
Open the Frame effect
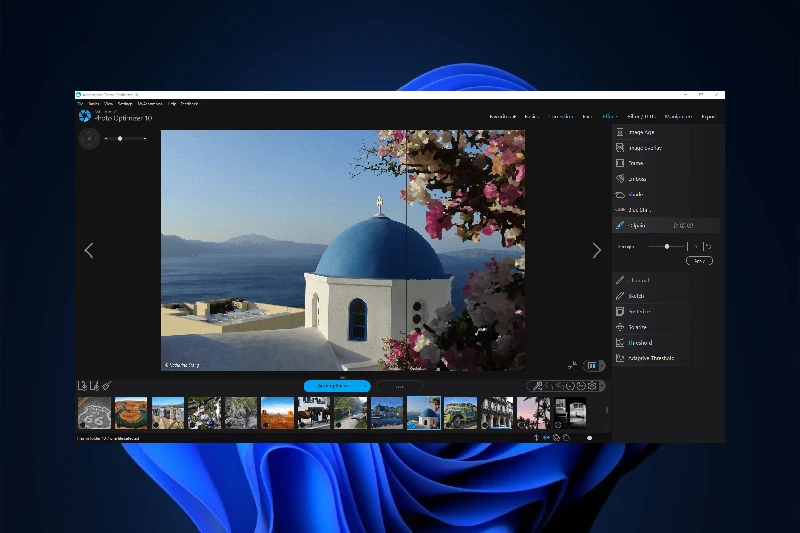[x=665, y=163]
